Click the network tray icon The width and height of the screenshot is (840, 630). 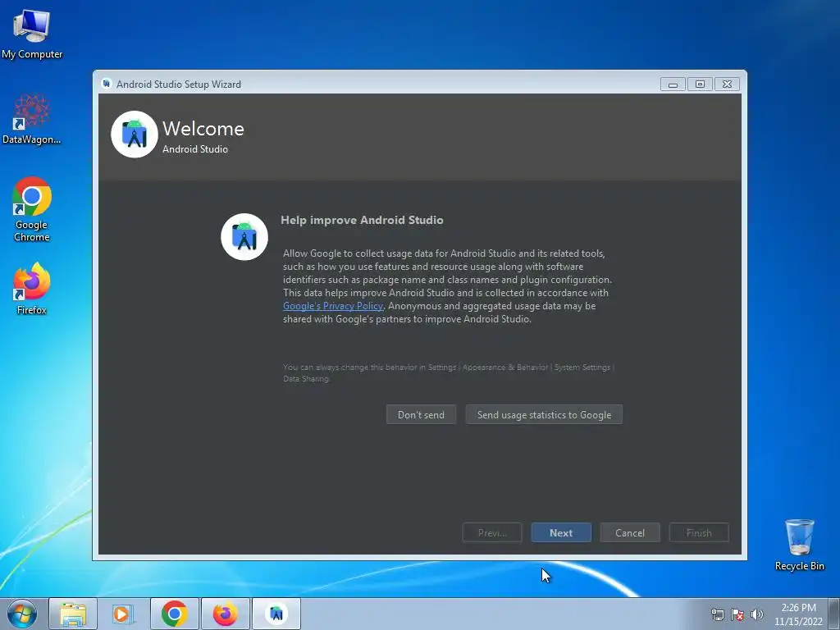pyautogui.click(x=717, y=614)
